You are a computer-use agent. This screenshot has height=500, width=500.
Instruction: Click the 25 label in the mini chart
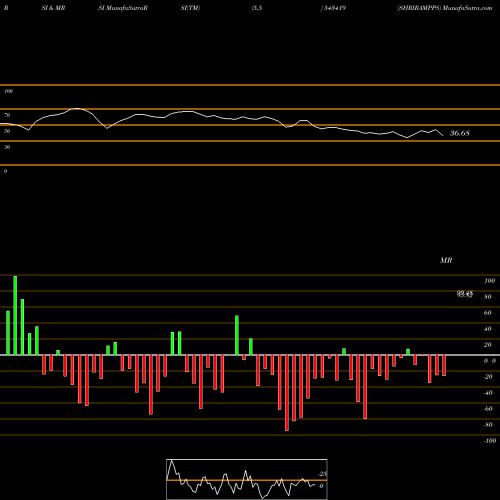(x=323, y=474)
